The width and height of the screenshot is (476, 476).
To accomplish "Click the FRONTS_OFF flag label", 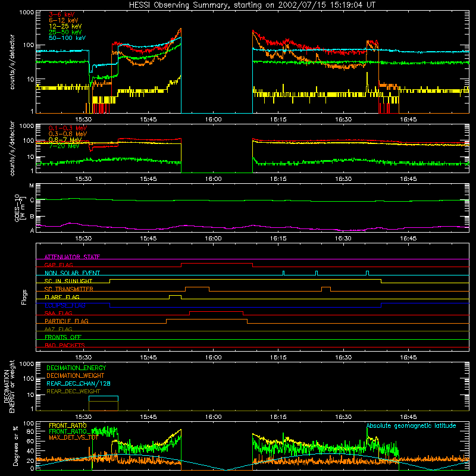I will click(63, 337).
